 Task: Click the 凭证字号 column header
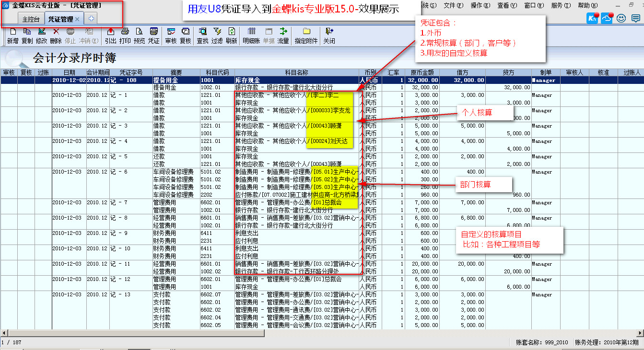click(131, 72)
